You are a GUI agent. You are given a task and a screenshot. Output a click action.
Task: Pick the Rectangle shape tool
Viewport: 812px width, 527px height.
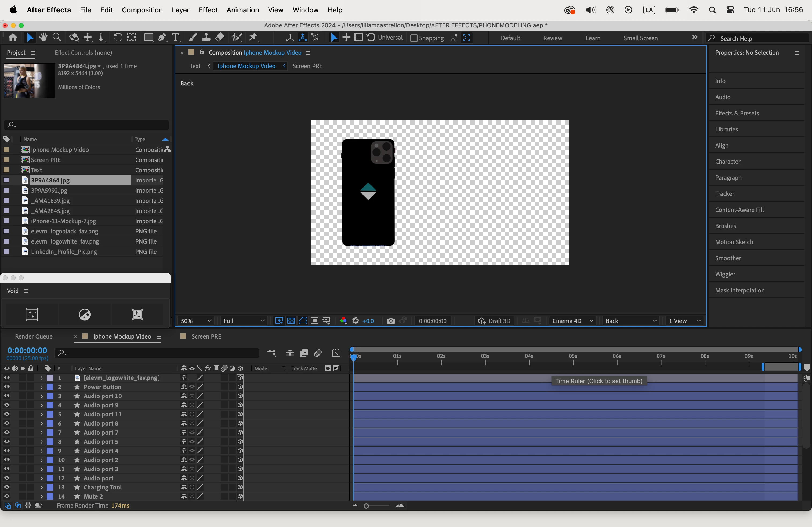(x=148, y=38)
